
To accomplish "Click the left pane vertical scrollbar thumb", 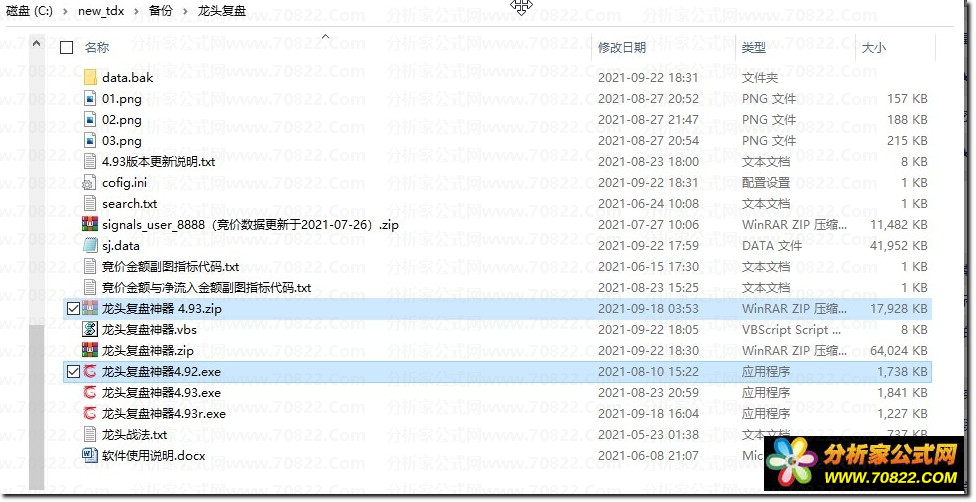I will pos(37,405).
